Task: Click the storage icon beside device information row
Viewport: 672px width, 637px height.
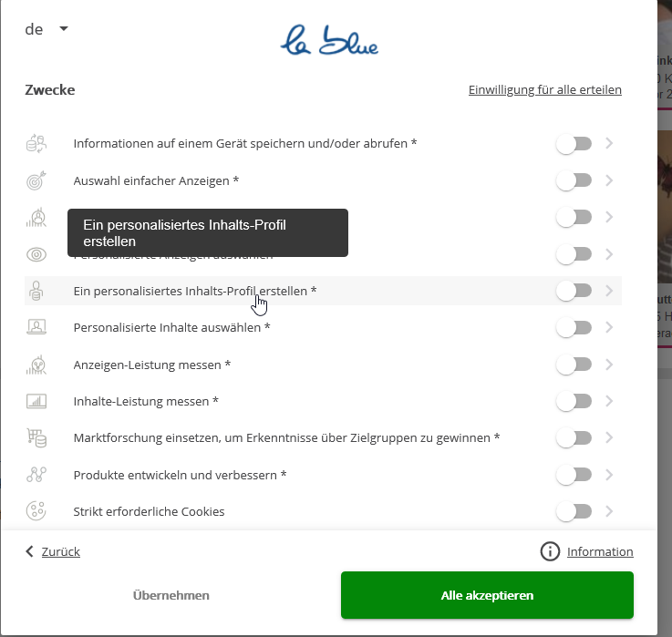Action: [36, 144]
